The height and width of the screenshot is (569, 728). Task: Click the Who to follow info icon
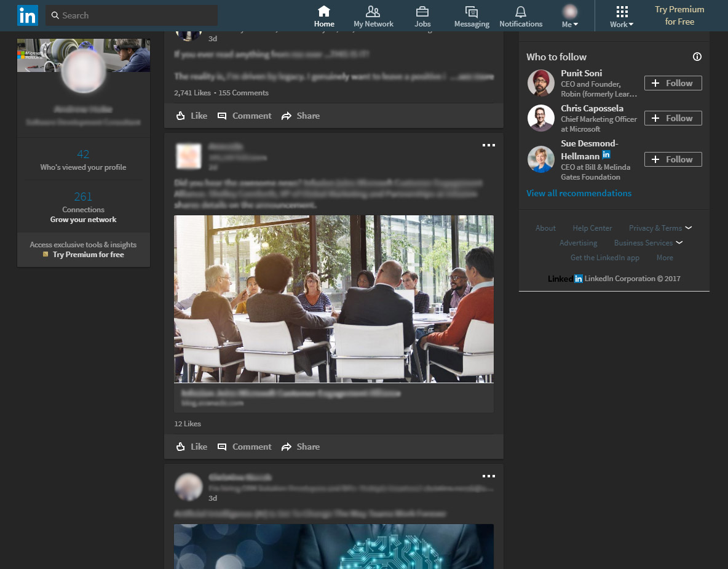click(x=697, y=57)
